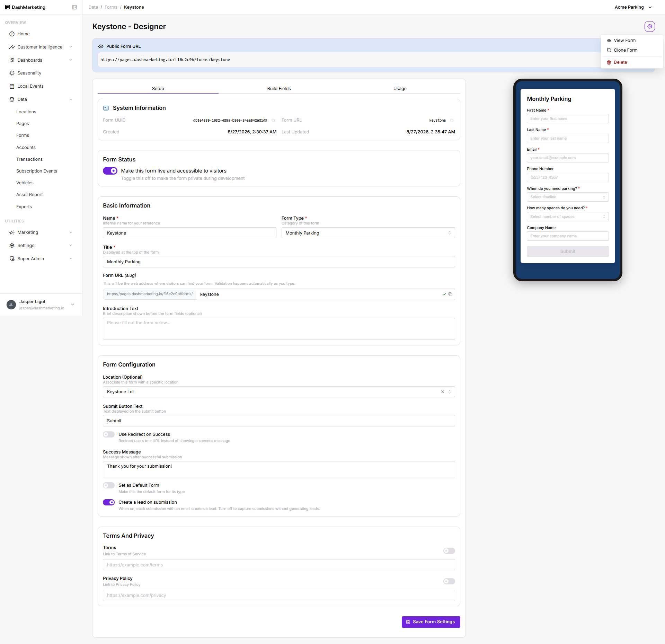Click the Local Events calendar icon
The height and width of the screenshot is (644, 665).
[12, 86]
